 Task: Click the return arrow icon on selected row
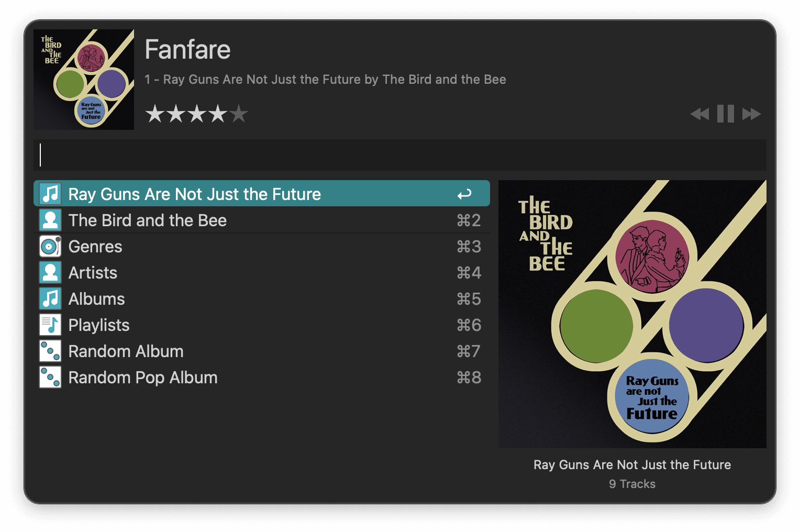click(x=464, y=194)
